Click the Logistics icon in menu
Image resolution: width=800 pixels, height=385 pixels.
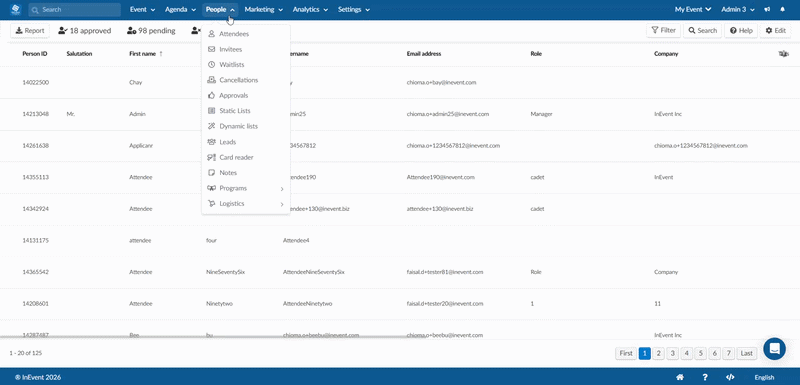click(211, 203)
